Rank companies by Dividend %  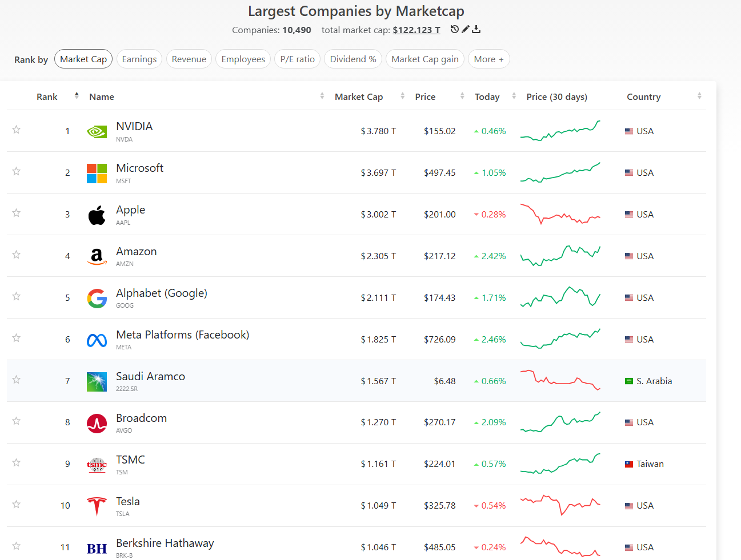(353, 59)
